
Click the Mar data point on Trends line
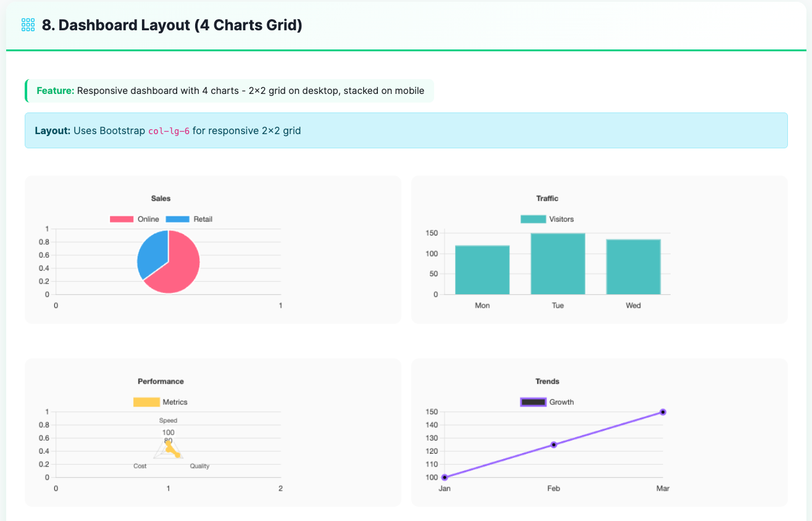pyautogui.click(x=663, y=412)
